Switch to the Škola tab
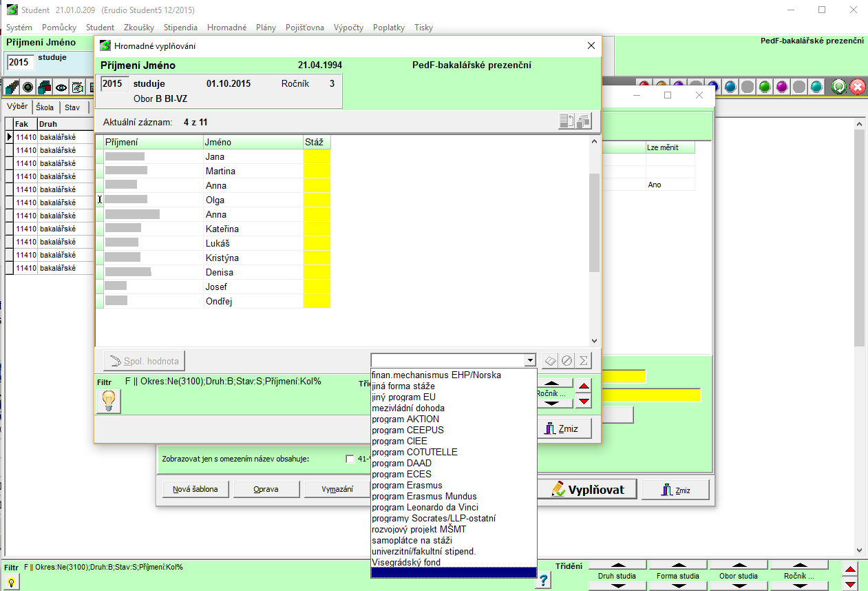 [x=45, y=107]
